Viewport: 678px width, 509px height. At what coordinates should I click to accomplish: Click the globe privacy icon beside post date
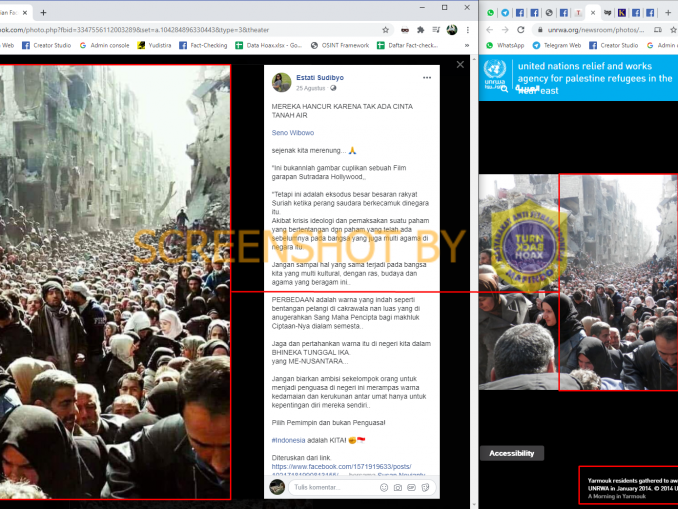333,88
